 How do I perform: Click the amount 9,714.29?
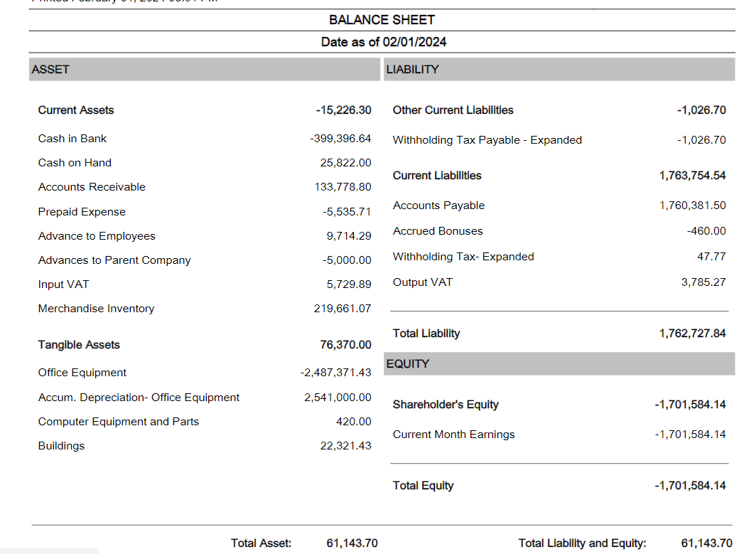(349, 236)
